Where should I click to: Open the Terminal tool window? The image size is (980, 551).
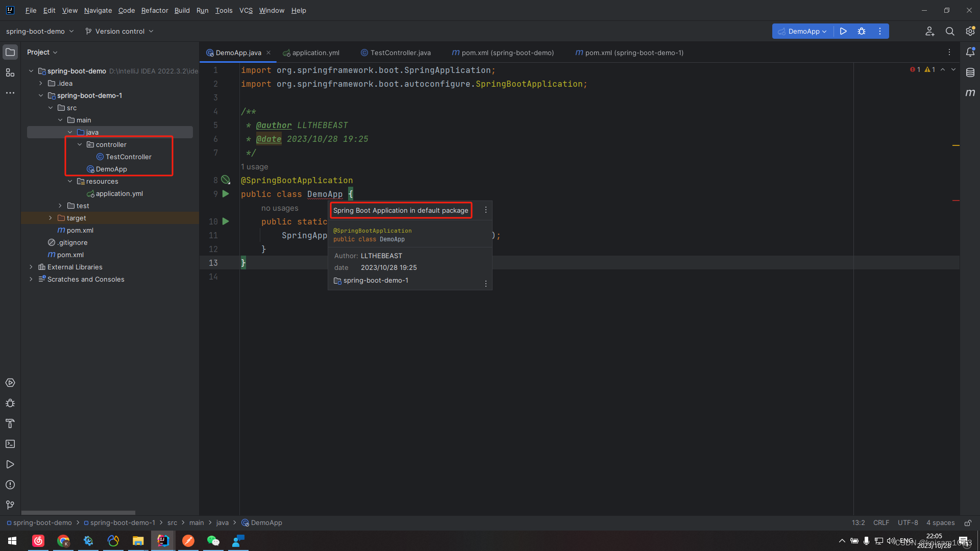tap(10, 444)
